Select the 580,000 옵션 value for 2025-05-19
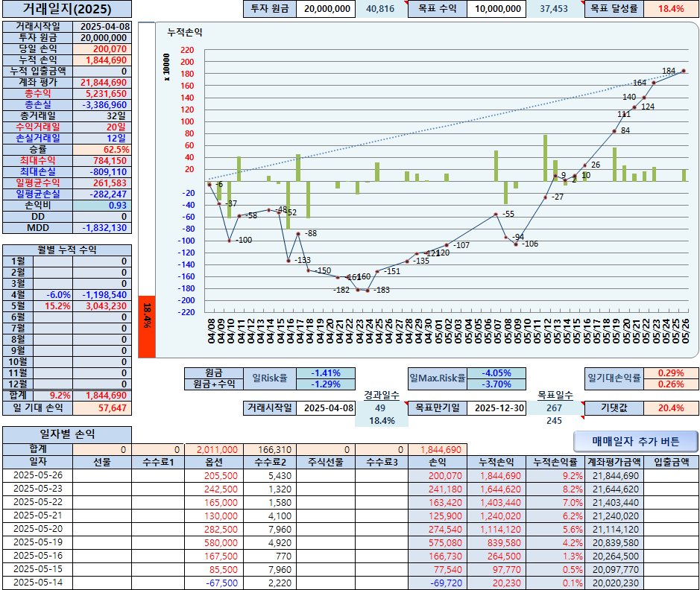The image size is (700, 590). (214, 543)
